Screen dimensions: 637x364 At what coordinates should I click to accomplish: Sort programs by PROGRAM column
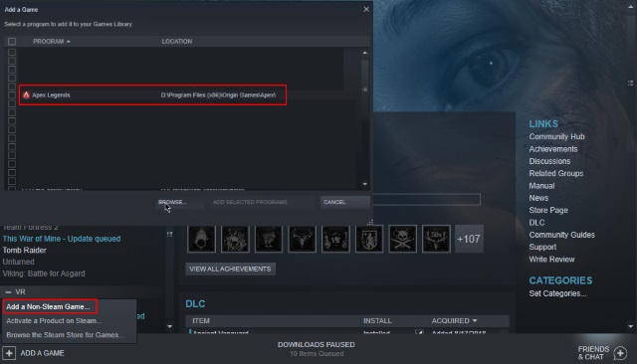pos(51,42)
